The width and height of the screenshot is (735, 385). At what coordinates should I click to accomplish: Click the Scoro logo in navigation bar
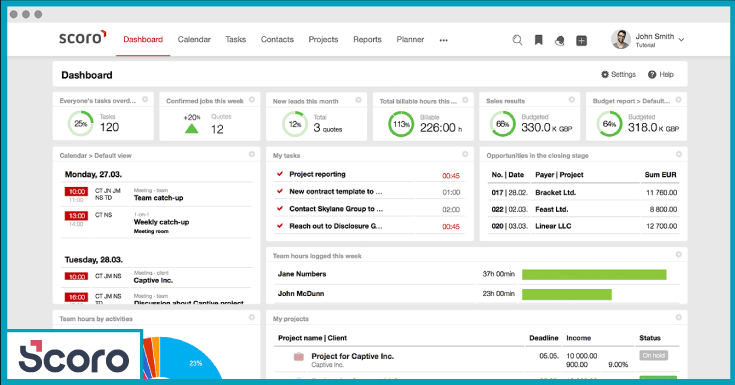tap(83, 37)
